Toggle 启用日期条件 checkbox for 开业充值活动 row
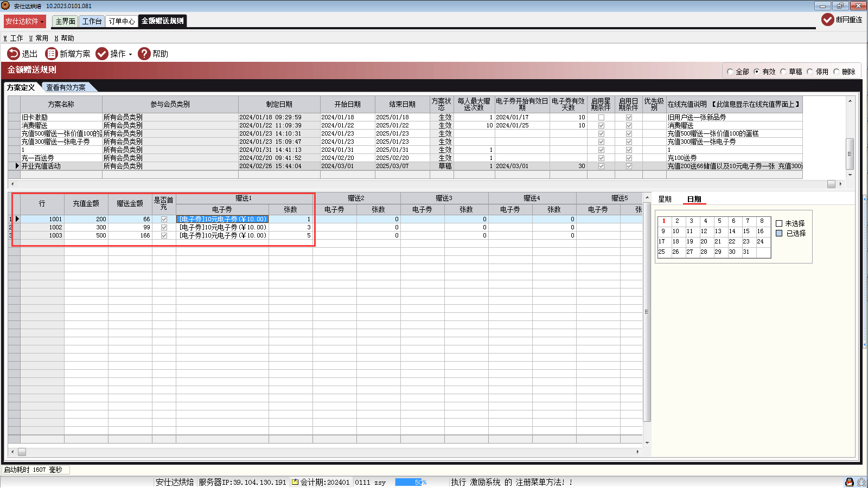The width and height of the screenshot is (868, 488). (x=629, y=166)
